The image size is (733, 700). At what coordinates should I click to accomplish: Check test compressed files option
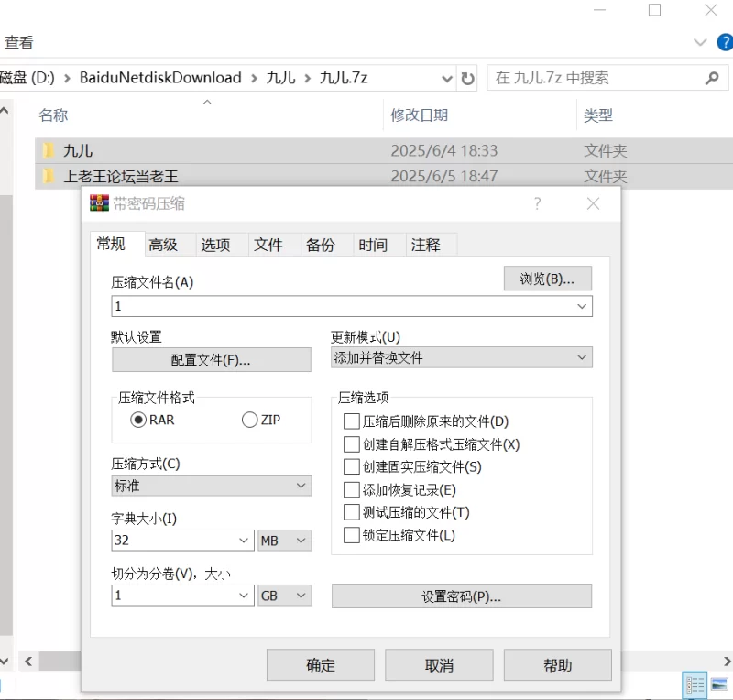tap(351, 512)
